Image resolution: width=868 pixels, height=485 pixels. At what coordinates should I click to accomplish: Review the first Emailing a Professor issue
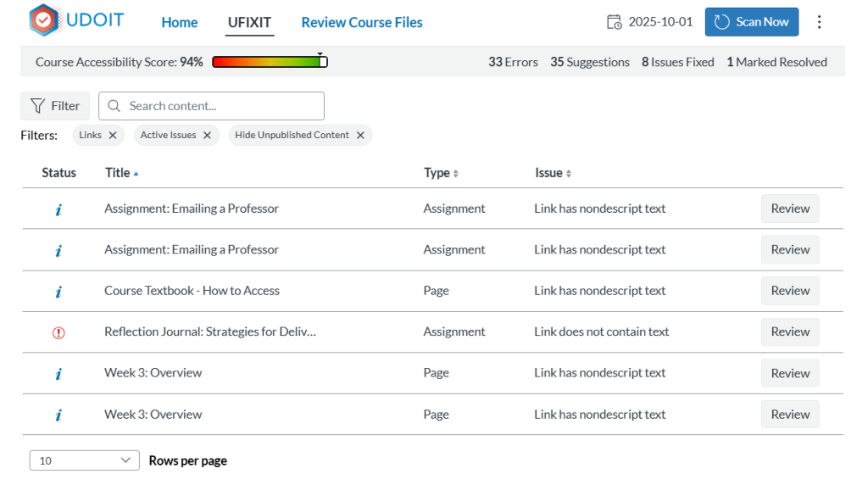pos(790,209)
